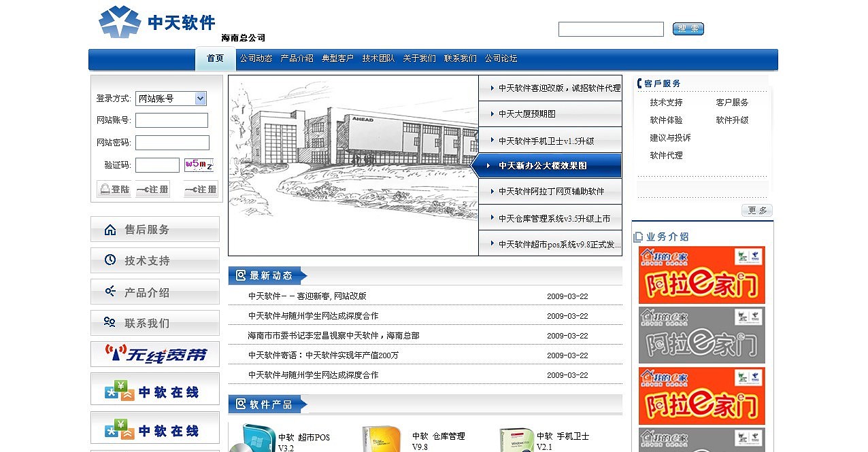The width and height of the screenshot is (868, 452).
Task: Open the 更多 link in 客户服务
Action: (x=756, y=210)
